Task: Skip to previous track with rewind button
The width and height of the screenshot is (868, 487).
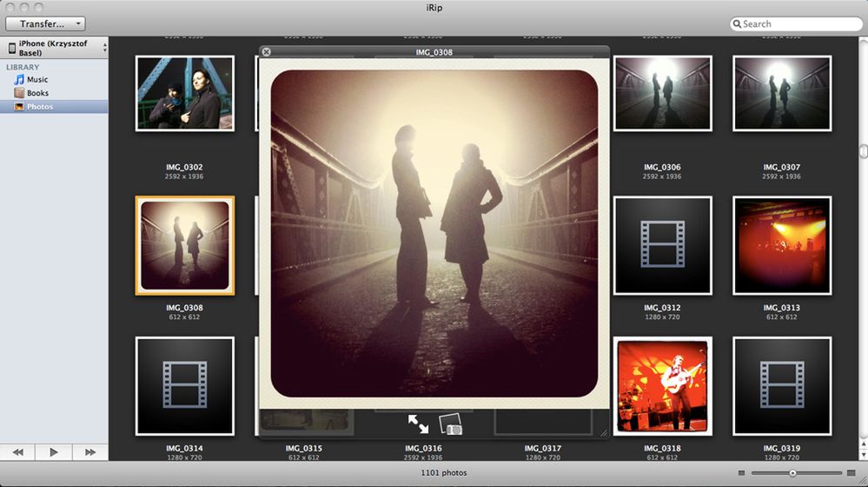Action: coord(17,452)
